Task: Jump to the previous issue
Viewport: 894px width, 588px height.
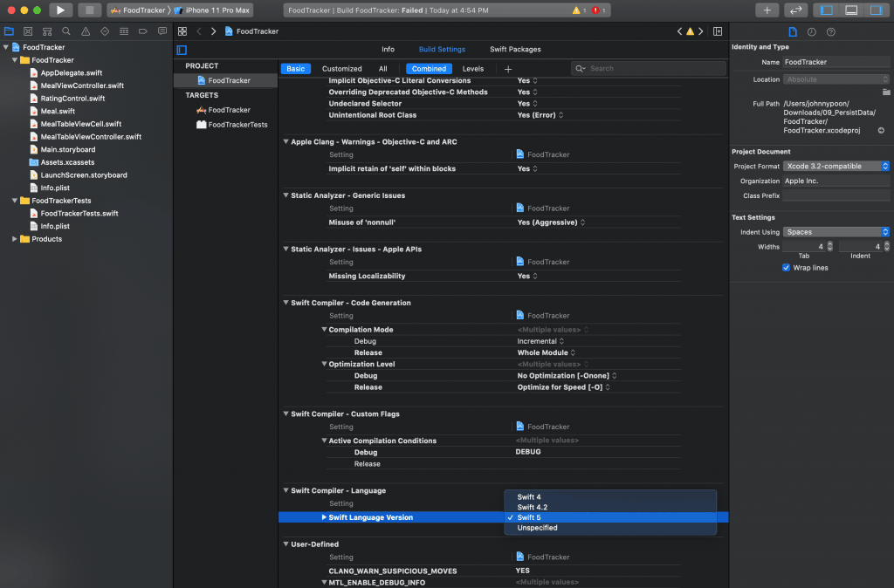Action: point(679,31)
